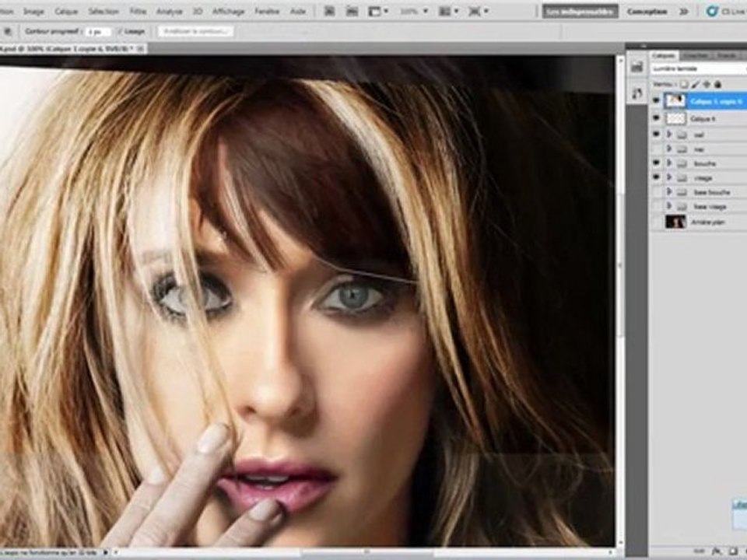Lock position icon in Calques panel
This screenshot has height=560, width=747.
pos(707,84)
